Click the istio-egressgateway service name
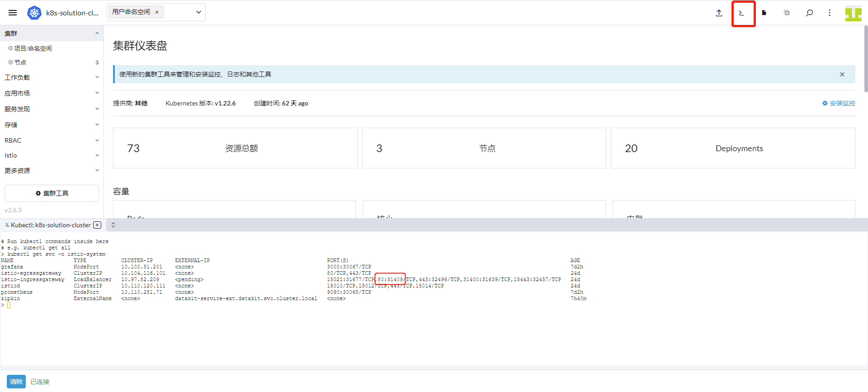Image resolution: width=868 pixels, height=392 pixels. pos(31,273)
